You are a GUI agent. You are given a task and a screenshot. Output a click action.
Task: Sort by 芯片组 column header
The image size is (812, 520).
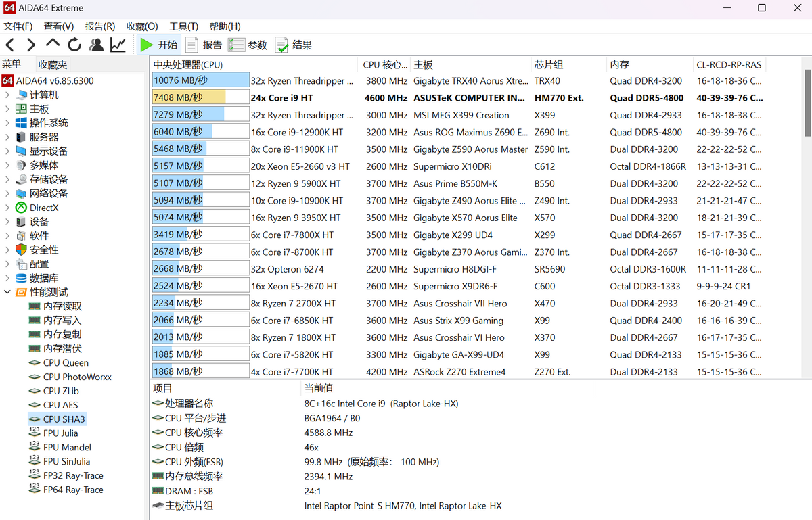[x=569, y=65]
